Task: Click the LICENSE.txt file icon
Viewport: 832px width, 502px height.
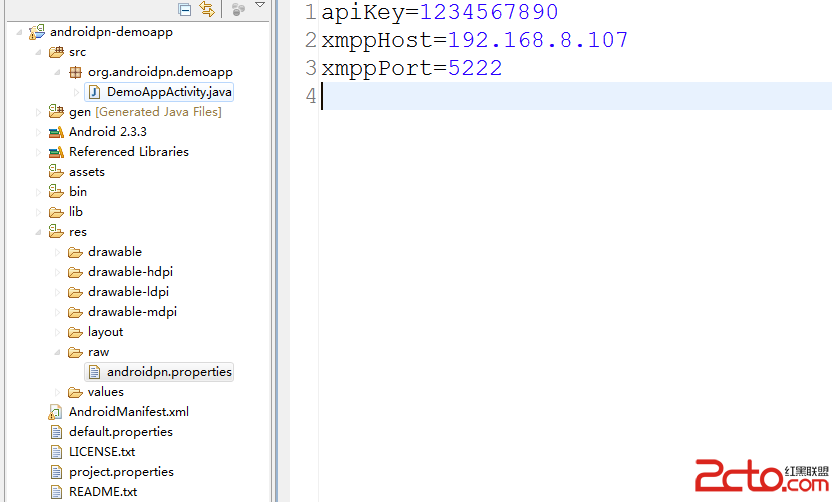Action: pyautogui.click(x=56, y=452)
